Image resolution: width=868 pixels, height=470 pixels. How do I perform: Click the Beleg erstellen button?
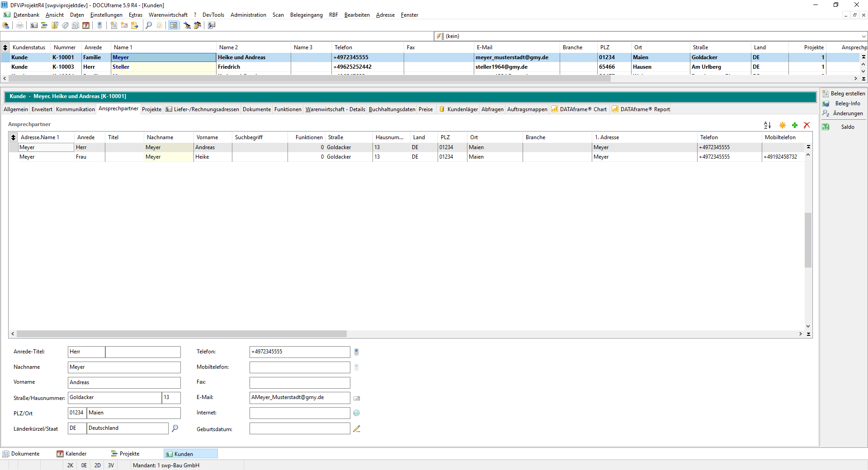[844, 94]
